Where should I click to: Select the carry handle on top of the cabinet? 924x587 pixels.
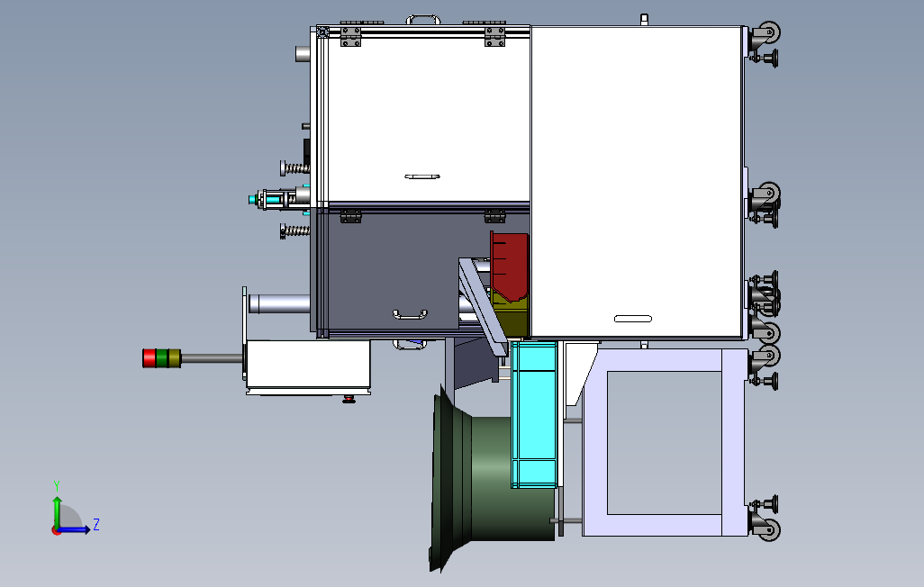(x=423, y=20)
